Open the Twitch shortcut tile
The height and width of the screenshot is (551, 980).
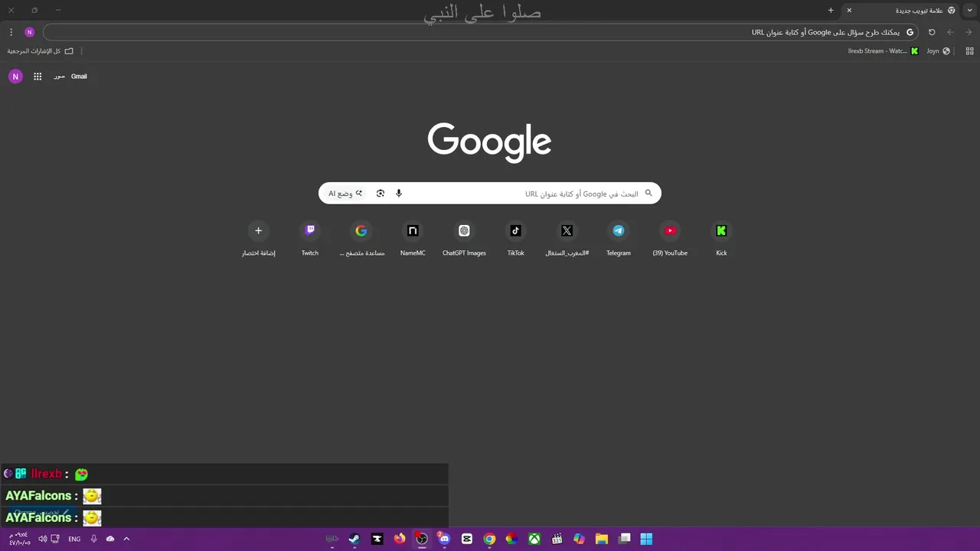pyautogui.click(x=310, y=230)
